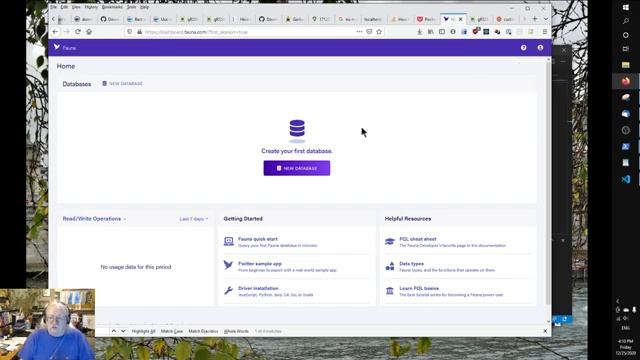This screenshot has width=640, height=360.
Task: Close the active Fauna tab
Action: pos(461,19)
